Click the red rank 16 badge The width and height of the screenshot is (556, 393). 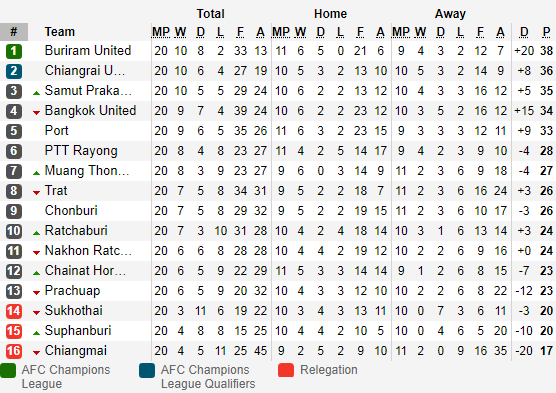point(14,351)
